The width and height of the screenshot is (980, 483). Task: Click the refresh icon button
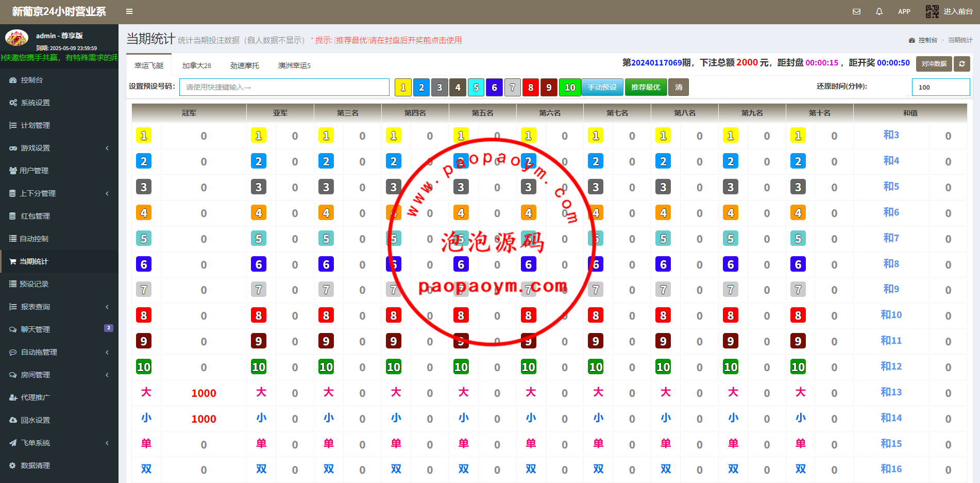pos(961,64)
